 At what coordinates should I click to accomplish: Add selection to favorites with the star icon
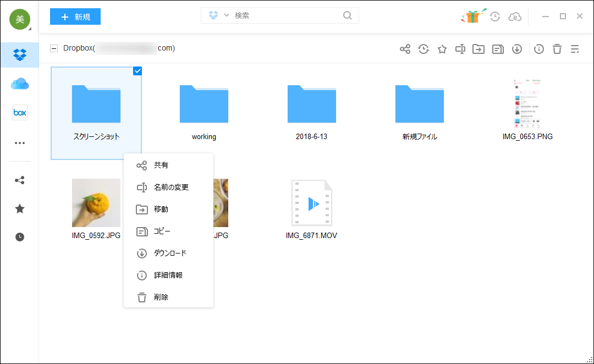(442, 49)
